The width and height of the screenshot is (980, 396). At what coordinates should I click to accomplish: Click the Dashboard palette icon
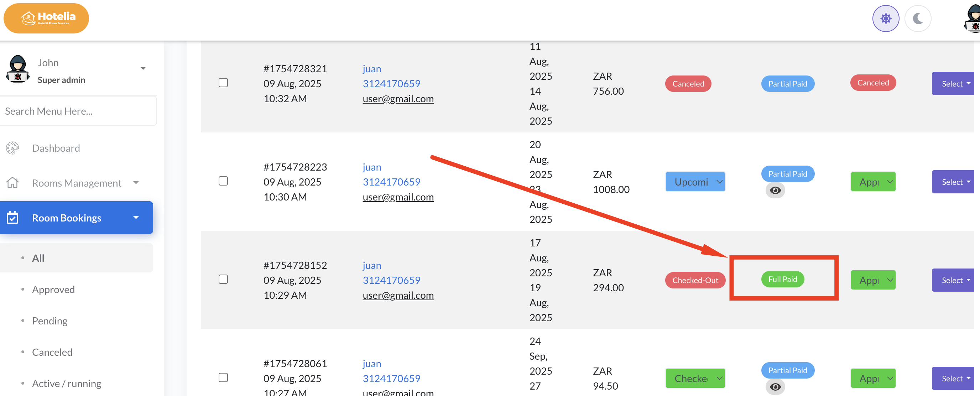pyautogui.click(x=12, y=148)
